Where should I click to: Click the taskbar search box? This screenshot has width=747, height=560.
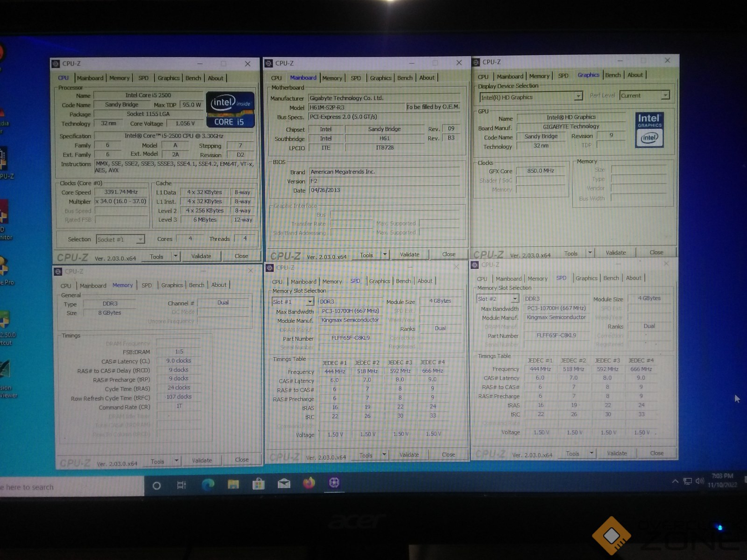tap(72, 487)
